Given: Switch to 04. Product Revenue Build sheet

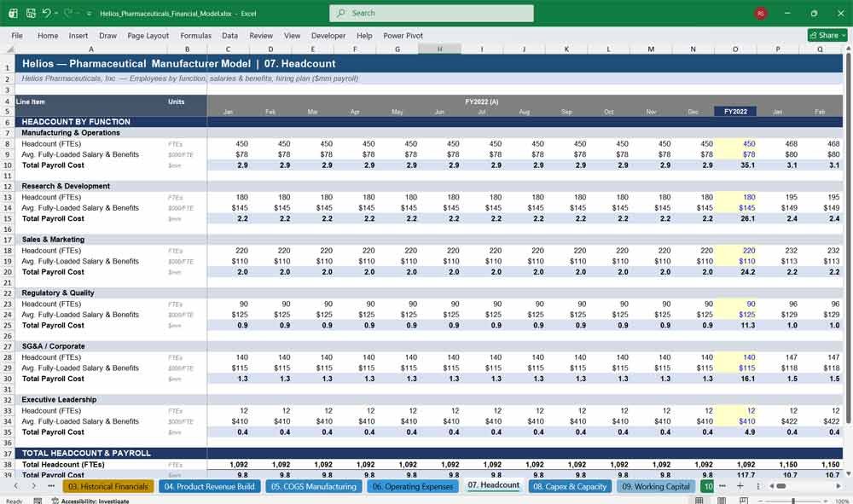Looking at the screenshot, I should click(x=210, y=487).
